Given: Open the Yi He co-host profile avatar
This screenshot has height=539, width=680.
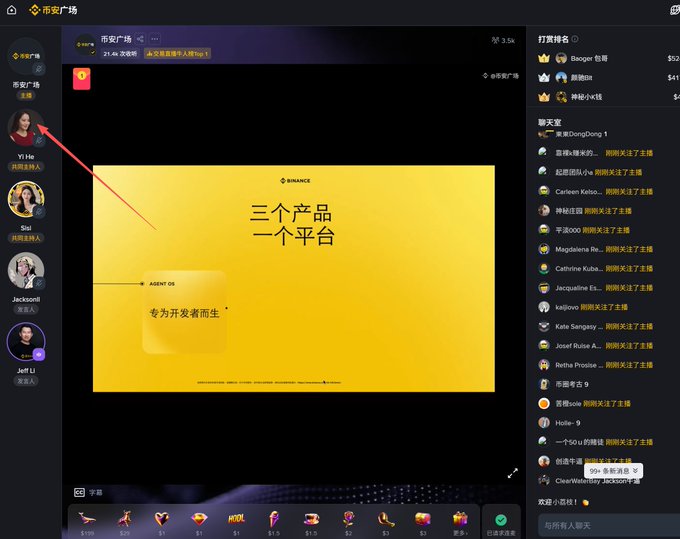Looking at the screenshot, I should 26,127.
